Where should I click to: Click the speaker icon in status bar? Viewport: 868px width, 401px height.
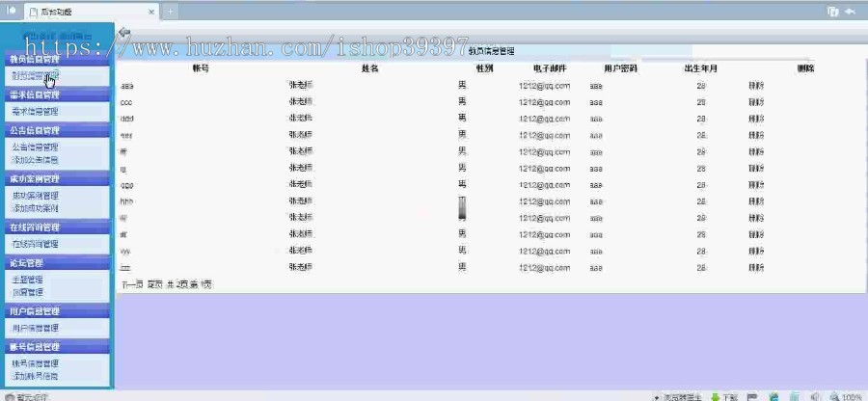(815, 396)
